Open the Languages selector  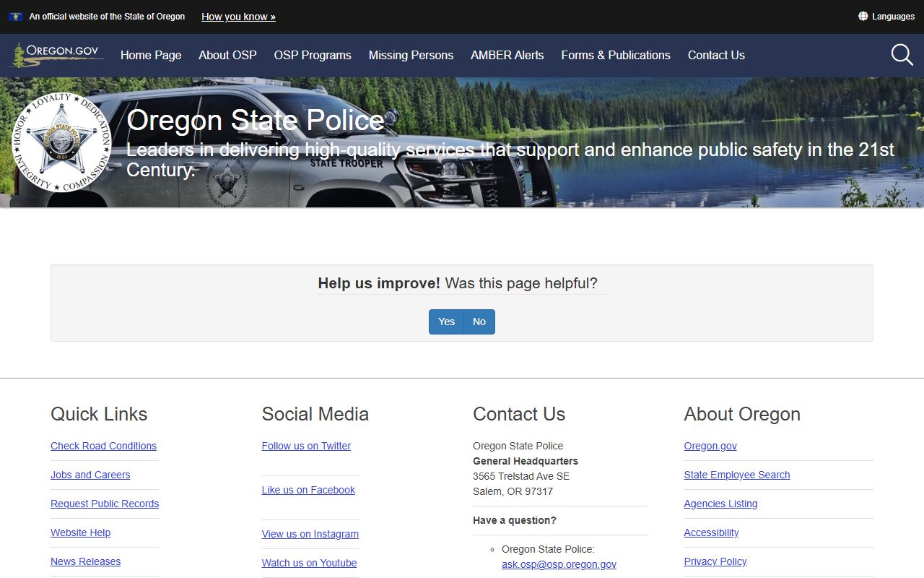(886, 16)
